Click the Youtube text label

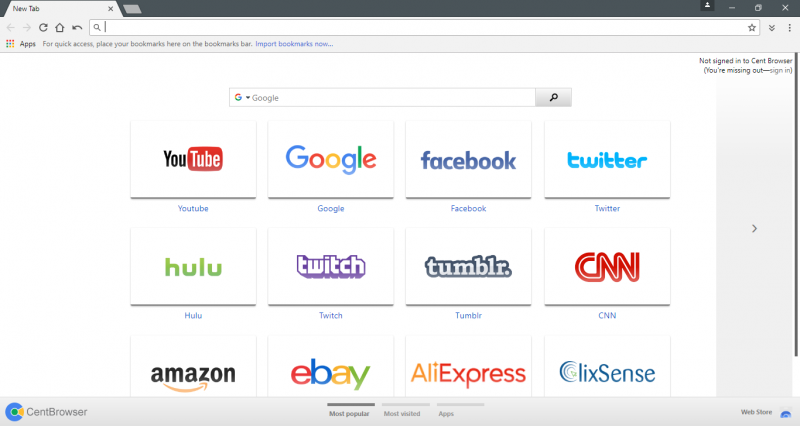coord(193,208)
